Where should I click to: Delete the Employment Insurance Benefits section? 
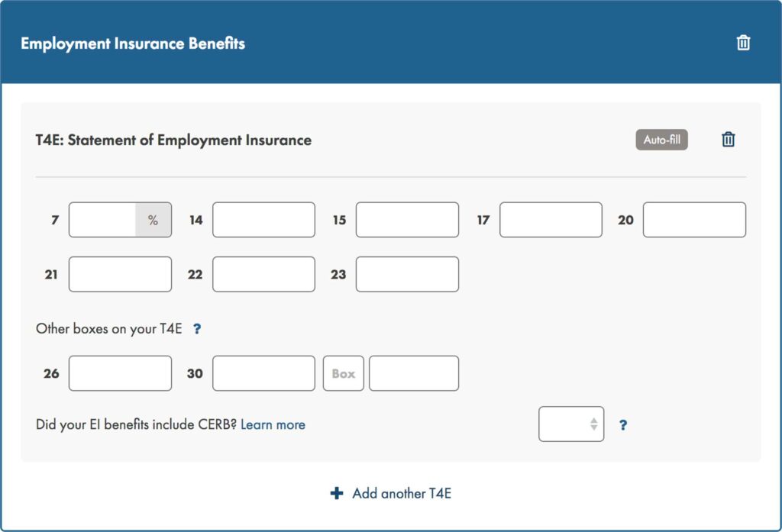point(743,43)
